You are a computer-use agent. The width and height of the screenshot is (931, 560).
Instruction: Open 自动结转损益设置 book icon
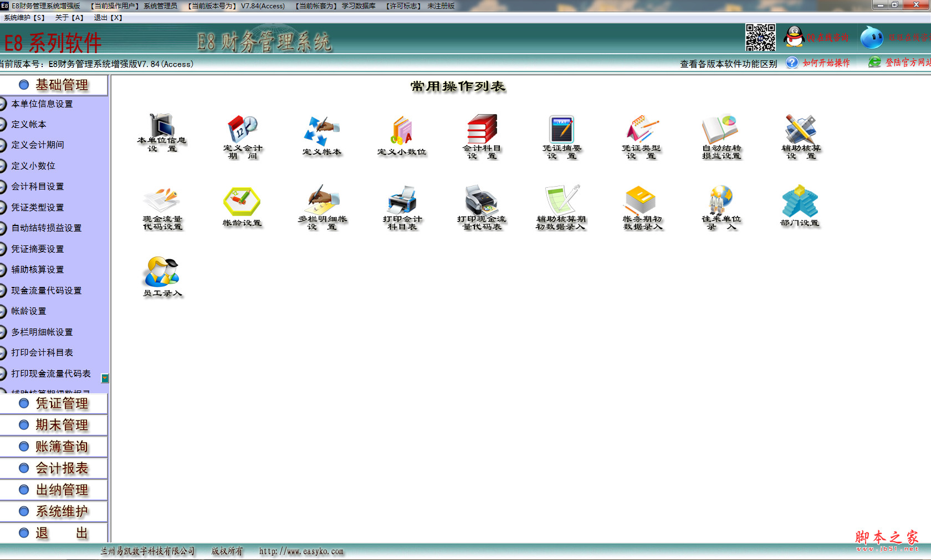721,137
